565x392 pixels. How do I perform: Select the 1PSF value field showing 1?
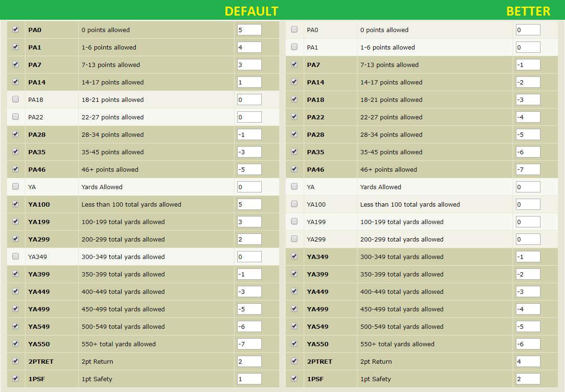coord(249,378)
